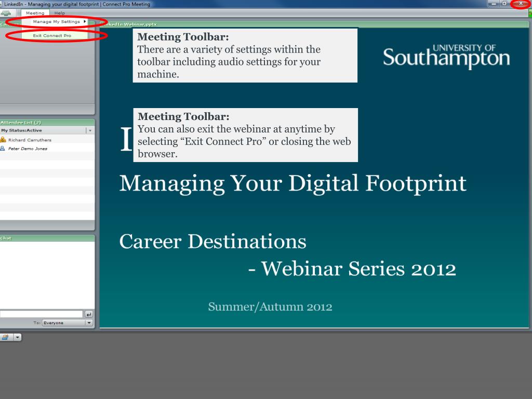Viewport: 532px width, 399px height.
Task: Focus the chat message input field
Action: (x=41, y=314)
